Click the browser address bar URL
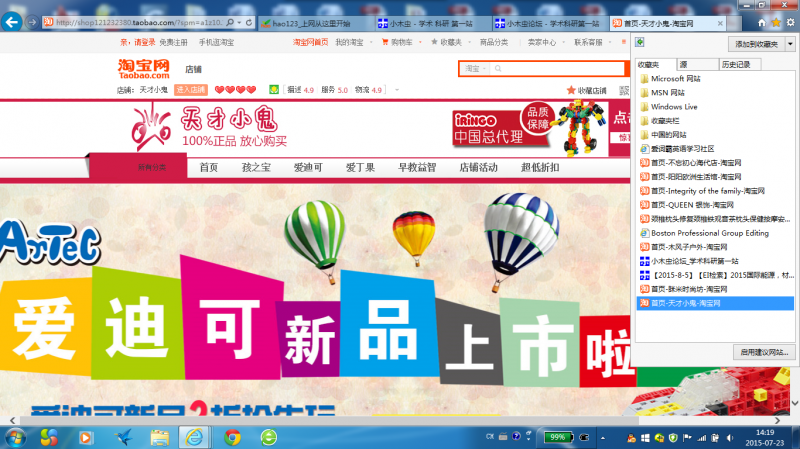The height and width of the screenshot is (449, 800). click(139, 22)
